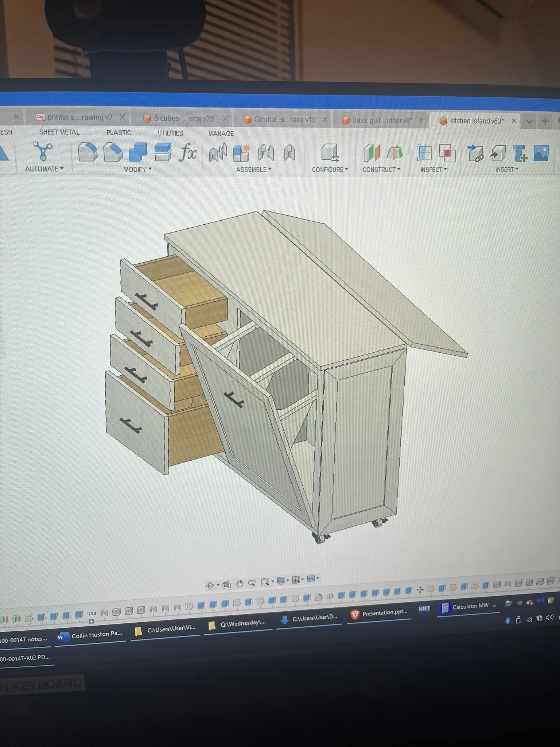This screenshot has height=747, width=560.
Task: Expand the document tabs overflow chevron
Action: tap(529, 121)
